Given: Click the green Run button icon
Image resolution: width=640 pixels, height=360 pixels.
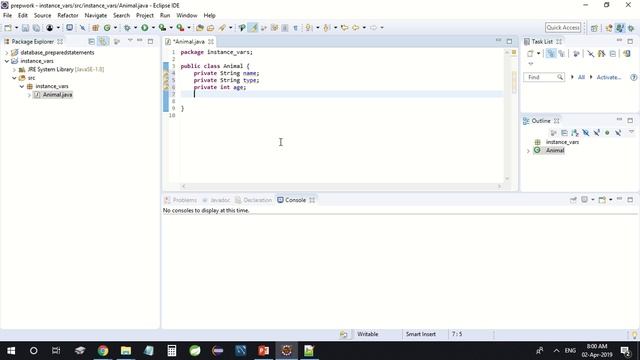Looking at the screenshot, I should [x=144, y=28].
